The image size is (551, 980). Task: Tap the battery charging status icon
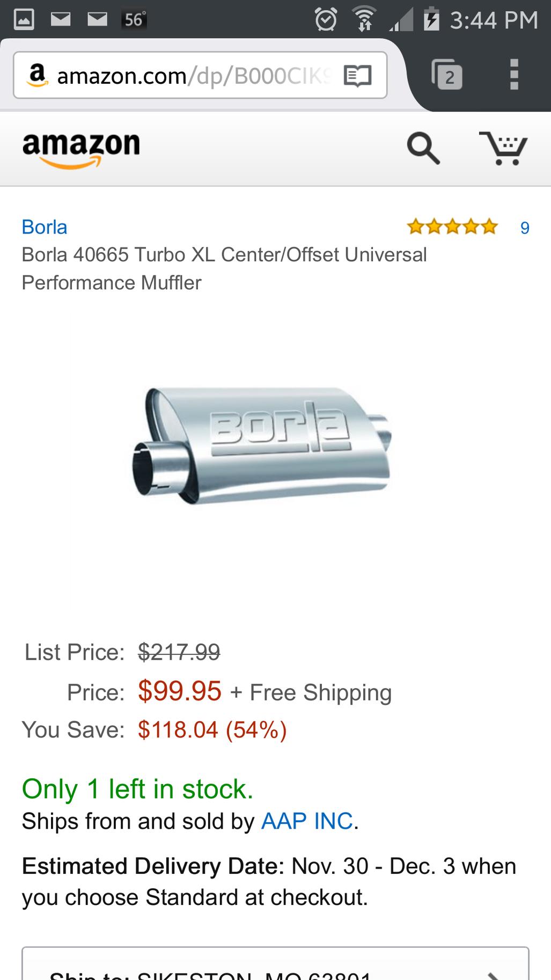tap(432, 20)
